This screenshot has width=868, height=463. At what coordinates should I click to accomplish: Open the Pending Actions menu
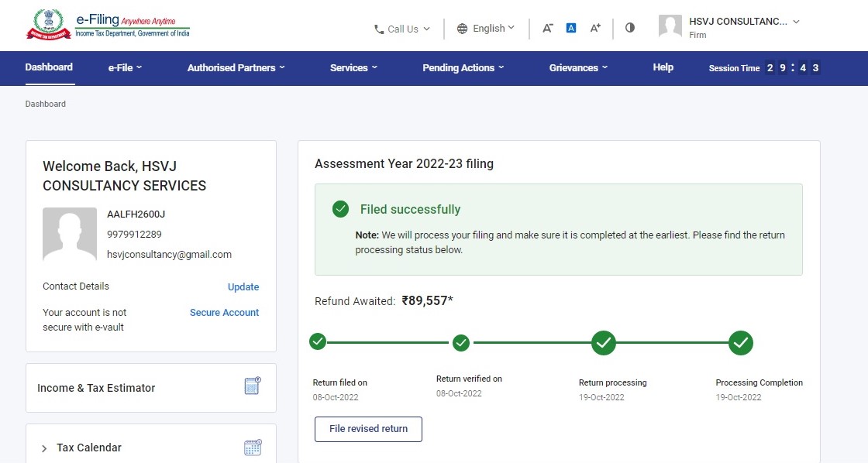[x=463, y=67]
